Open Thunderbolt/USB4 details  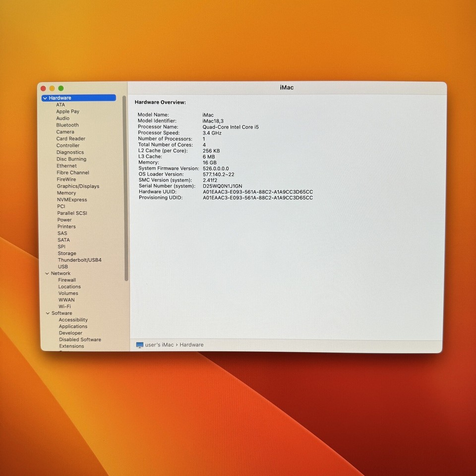tap(79, 260)
